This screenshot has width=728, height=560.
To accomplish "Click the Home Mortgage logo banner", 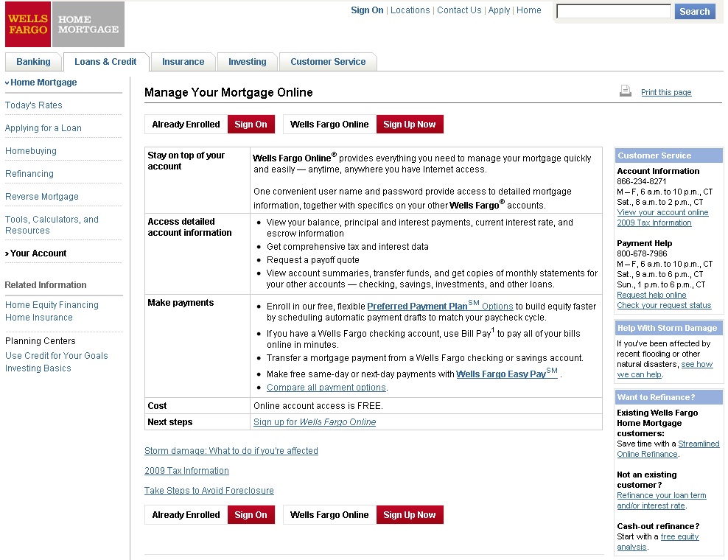I will [x=88, y=24].
